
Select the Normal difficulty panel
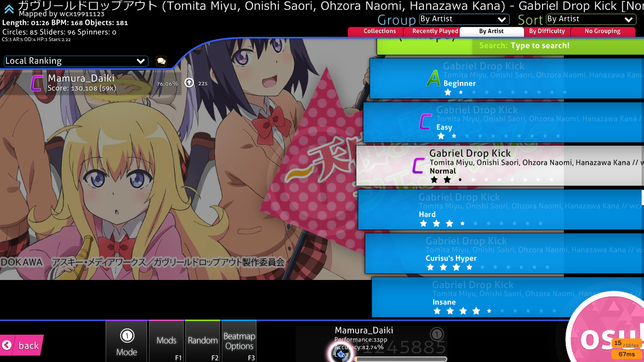[500, 165]
